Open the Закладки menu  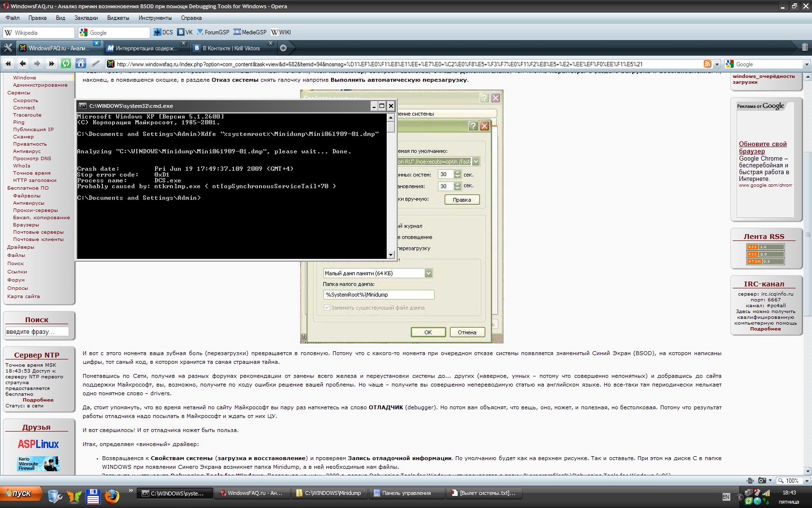coord(86,18)
